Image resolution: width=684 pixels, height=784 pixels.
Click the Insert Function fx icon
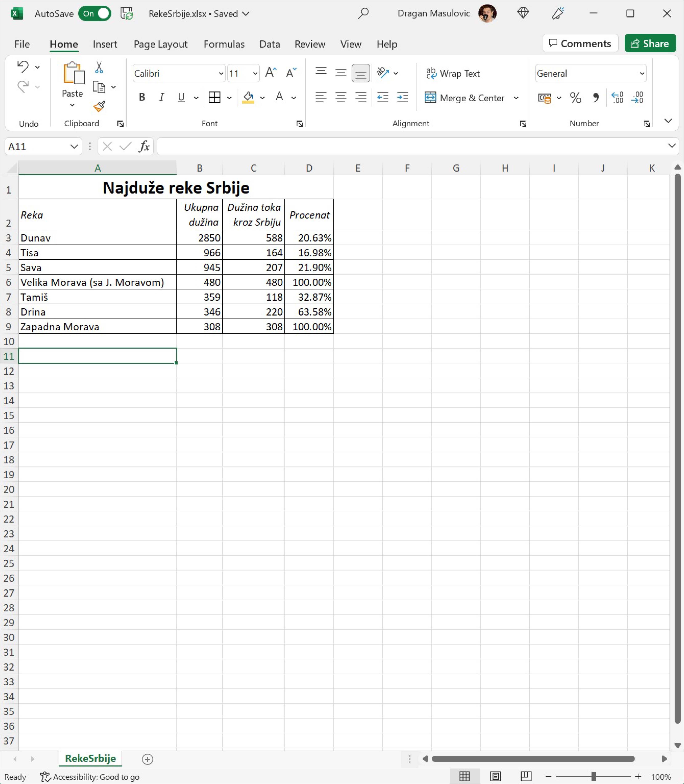[x=144, y=147]
